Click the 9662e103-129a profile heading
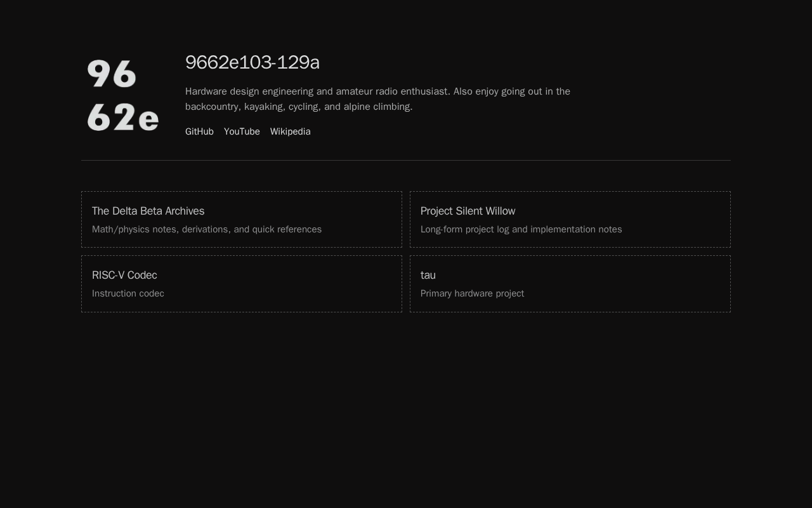This screenshot has width=812, height=508. click(252, 62)
